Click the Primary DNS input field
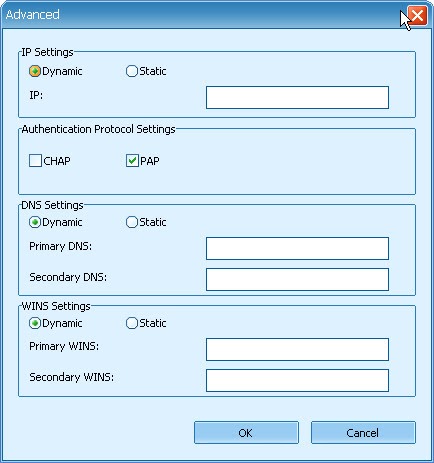 297,248
